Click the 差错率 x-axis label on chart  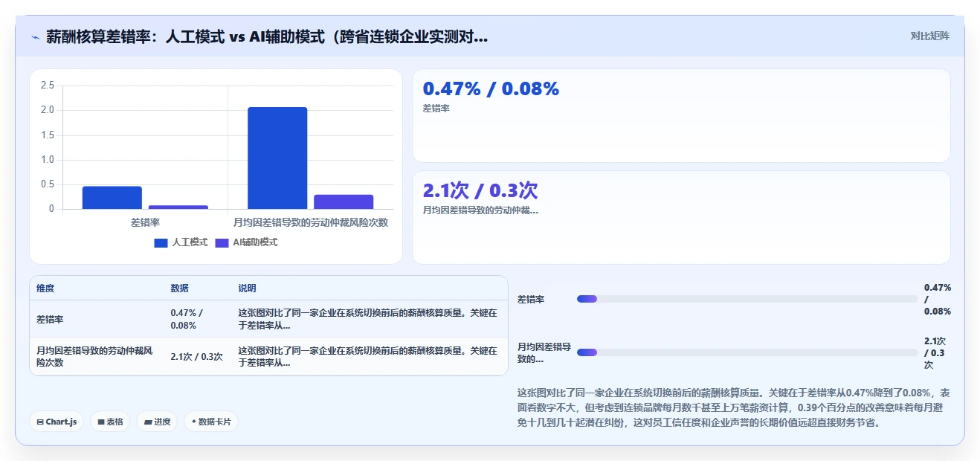point(145,222)
